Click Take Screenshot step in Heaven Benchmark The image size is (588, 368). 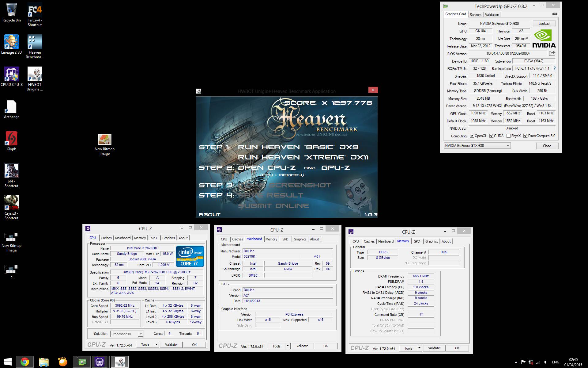pyautogui.click(x=285, y=185)
